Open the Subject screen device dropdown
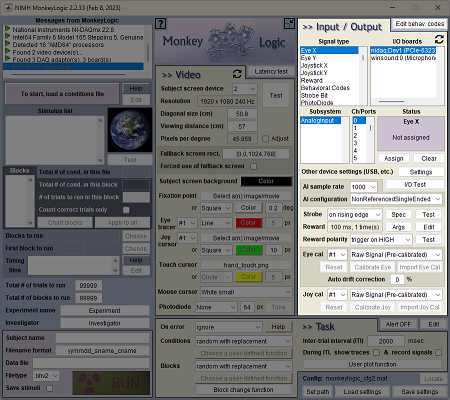This screenshot has height=400, width=450. (x=245, y=89)
